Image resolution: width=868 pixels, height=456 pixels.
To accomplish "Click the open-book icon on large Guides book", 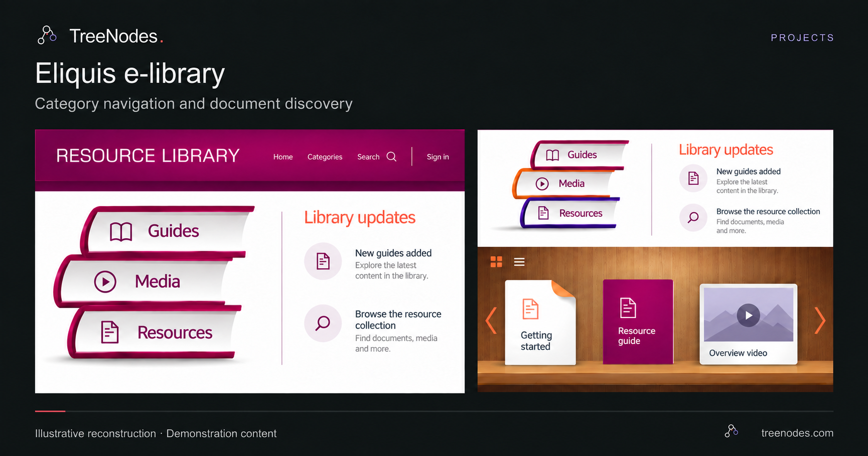I will [121, 232].
